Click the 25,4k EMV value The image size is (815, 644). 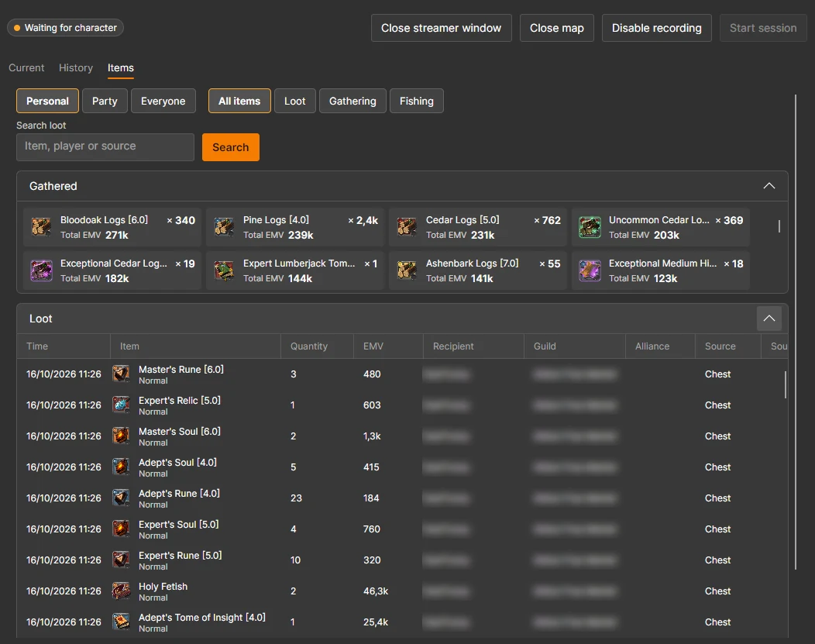[x=376, y=622]
